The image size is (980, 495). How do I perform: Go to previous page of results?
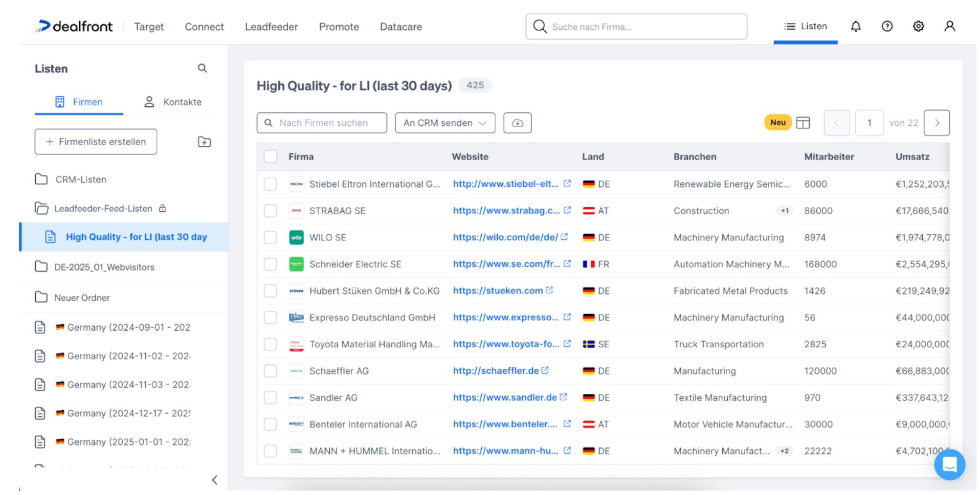click(836, 123)
